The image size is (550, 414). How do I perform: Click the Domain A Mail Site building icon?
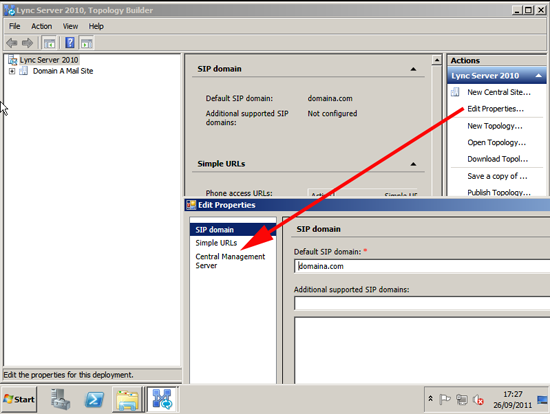pyautogui.click(x=24, y=71)
